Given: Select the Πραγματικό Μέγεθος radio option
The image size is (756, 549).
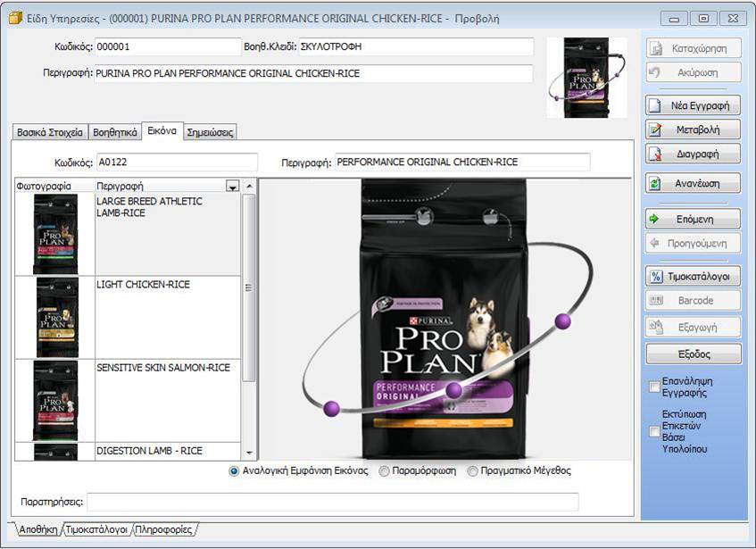Looking at the screenshot, I should 472,471.
